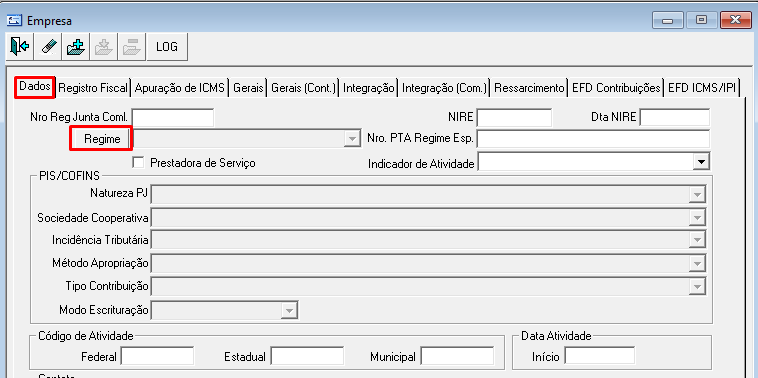Image resolution: width=758 pixels, height=378 pixels.
Task: Select the Ressarcimento tab
Action: coord(529,88)
